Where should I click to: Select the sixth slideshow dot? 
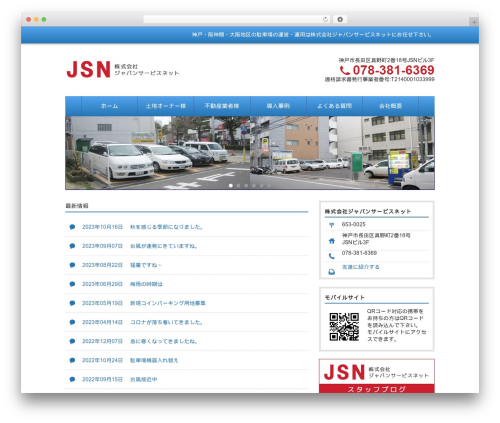(x=269, y=186)
